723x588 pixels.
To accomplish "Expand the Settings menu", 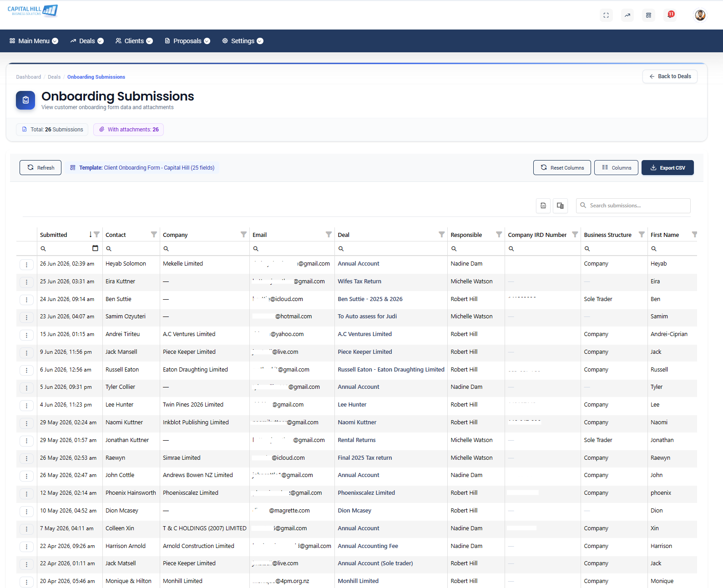I will coord(243,41).
